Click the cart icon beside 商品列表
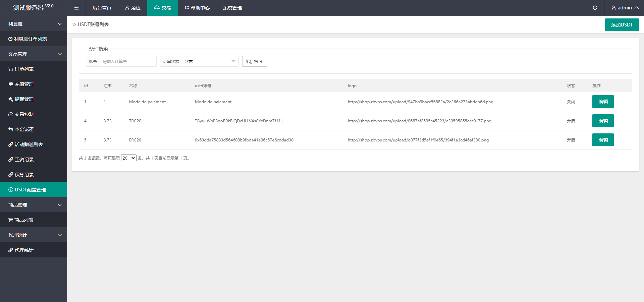This screenshot has width=644, height=302. (x=11, y=220)
